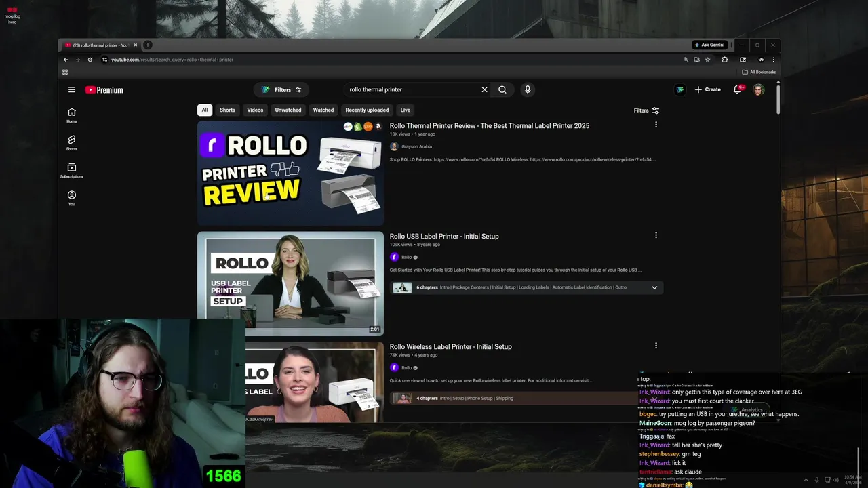
Task: Select the Unwatched filter chip
Action: coord(288,110)
